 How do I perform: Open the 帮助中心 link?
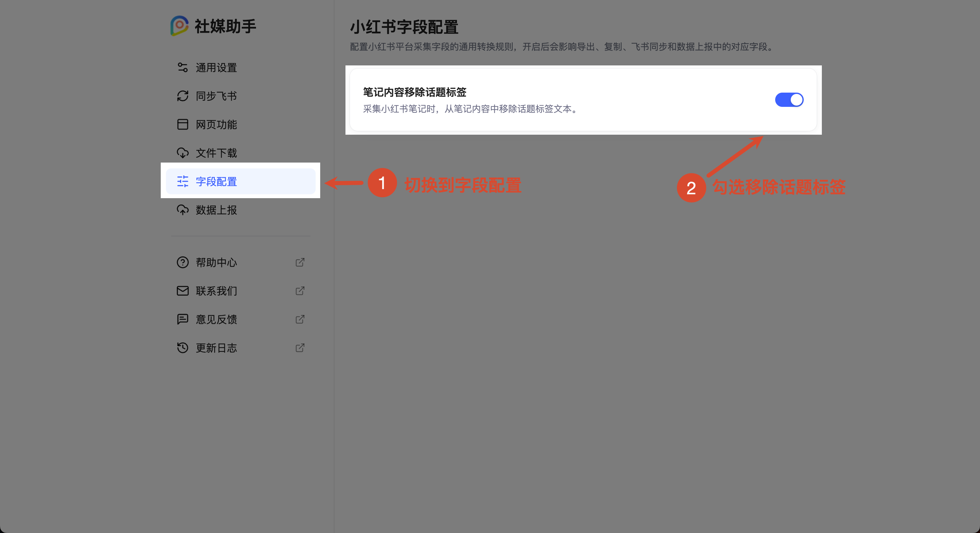[240, 262]
